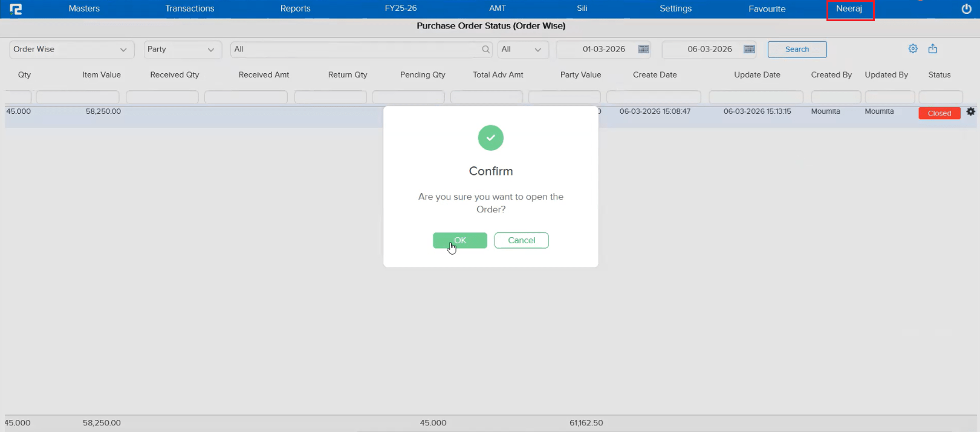Open the To date calendar picker
980x432 pixels.
749,50
